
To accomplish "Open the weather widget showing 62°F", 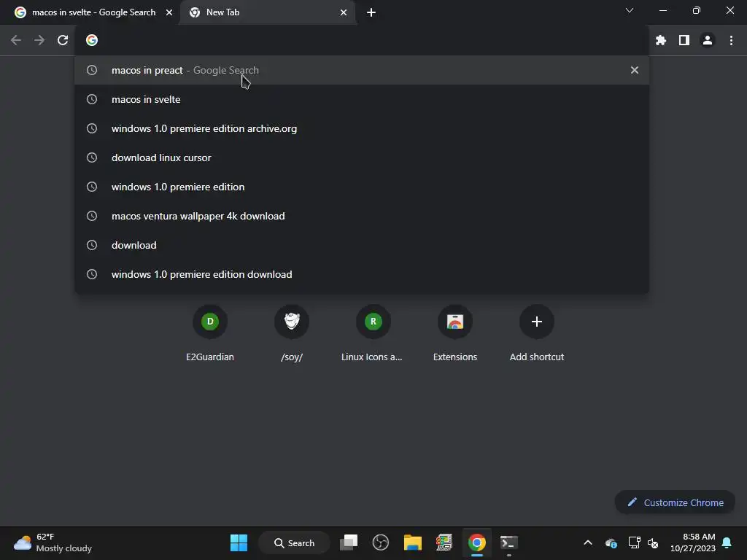I will pyautogui.click(x=53, y=542).
